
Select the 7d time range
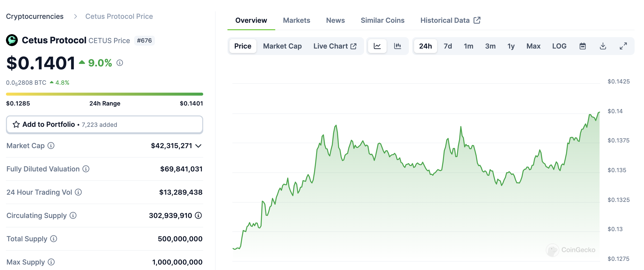pyautogui.click(x=447, y=46)
